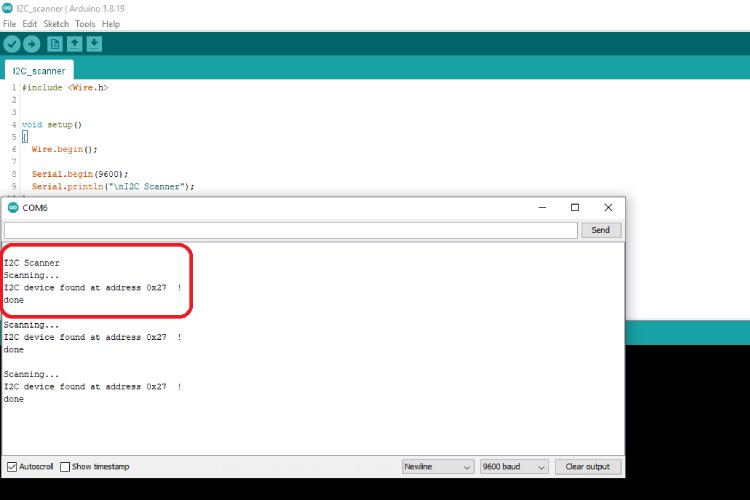
Task: Click the Upload arrow icon
Action: pyautogui.click(x=32, y=44)
